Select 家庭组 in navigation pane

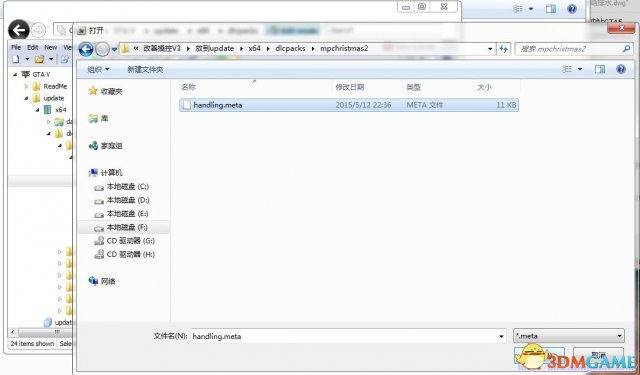105,146
